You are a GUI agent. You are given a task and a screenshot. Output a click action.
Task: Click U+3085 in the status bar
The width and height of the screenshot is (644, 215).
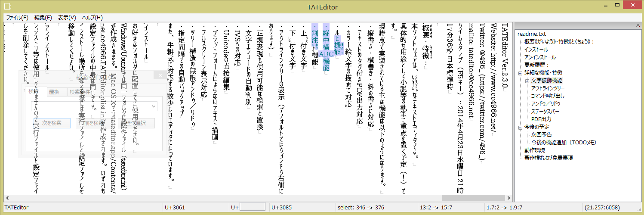pyautogui.click(x=282, y=208)
